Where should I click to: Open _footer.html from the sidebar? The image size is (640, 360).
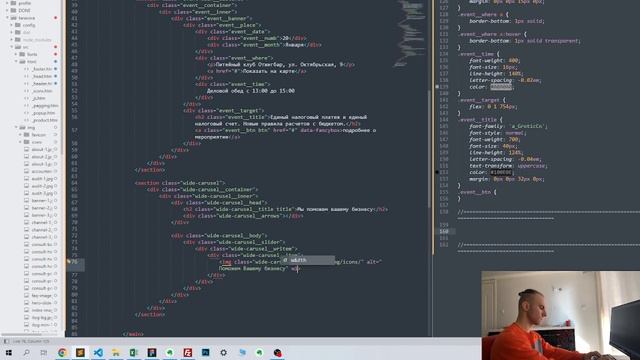(x=42, y=69)
